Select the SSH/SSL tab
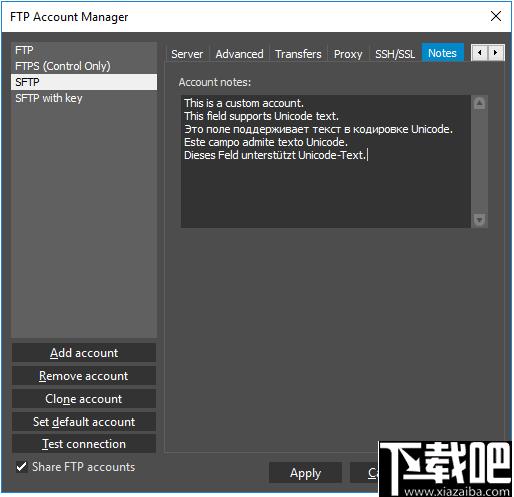 point(395,54)
